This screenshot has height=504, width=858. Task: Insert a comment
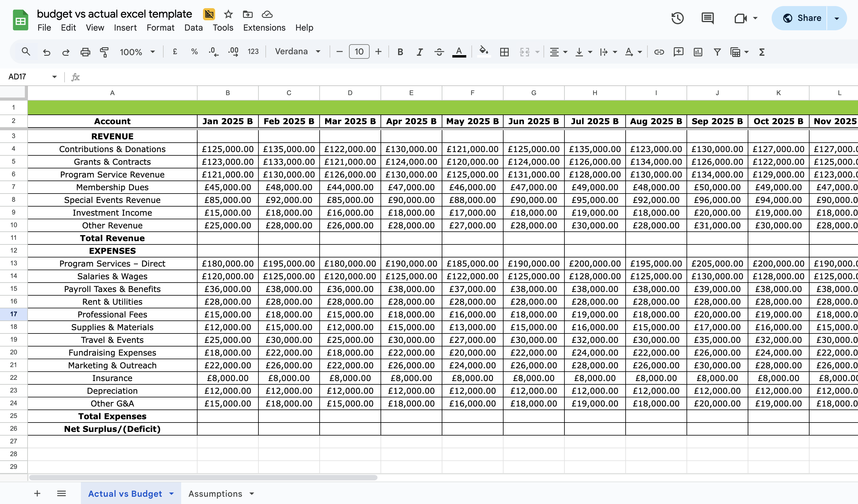click(x=678, y=52)
